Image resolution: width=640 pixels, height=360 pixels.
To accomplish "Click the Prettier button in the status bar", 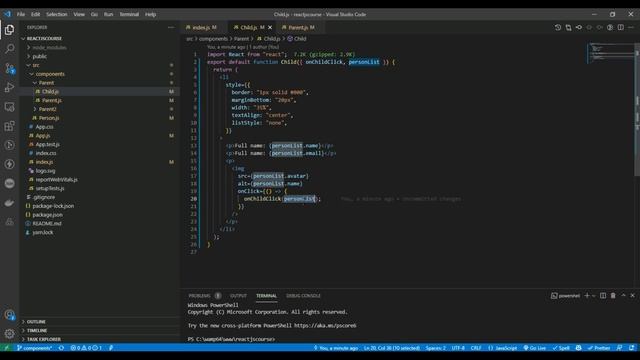I will pyautogui.click(x=599, y=348).
